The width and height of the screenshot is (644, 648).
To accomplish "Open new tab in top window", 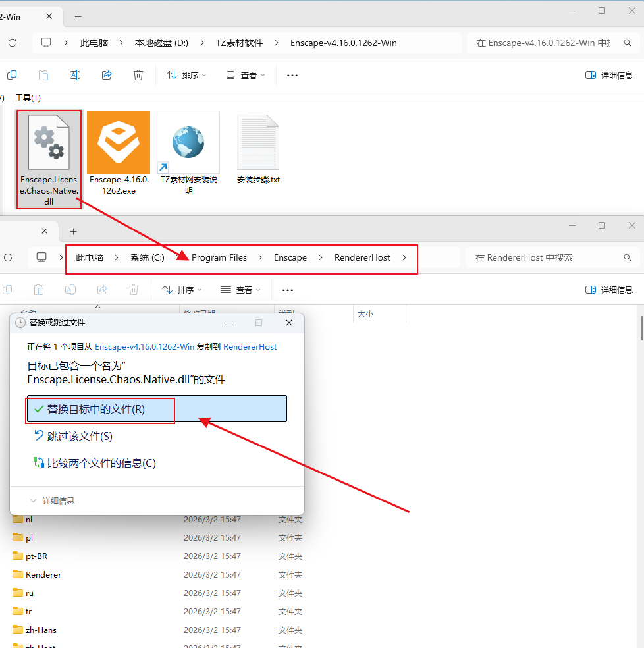I will click(78, 17).
